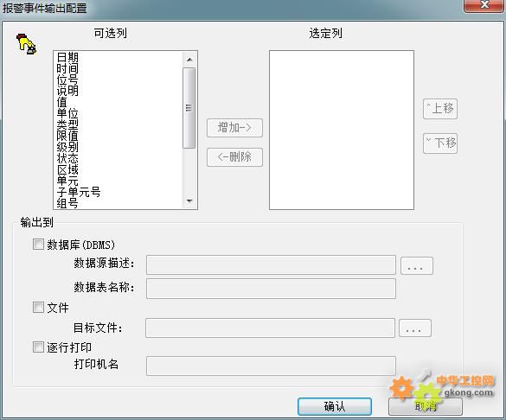
Task: Click the 下移 move down button
Action: pos(440,143)
